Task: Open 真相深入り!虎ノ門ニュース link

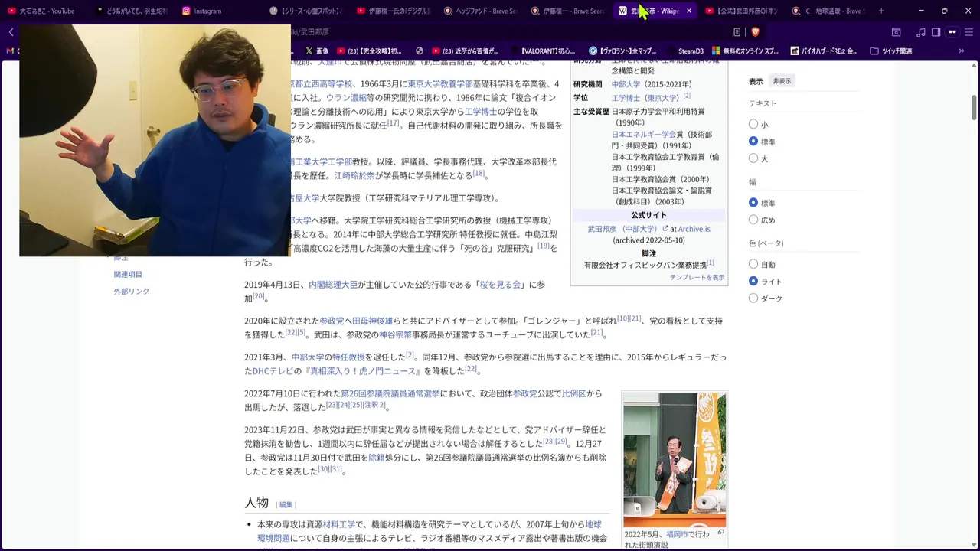Action: click(x=362, y=371)
